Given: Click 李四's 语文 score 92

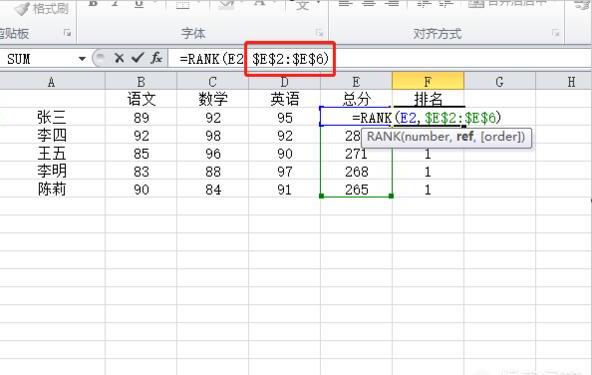Looking at the screenshot, I should tap(141, 135).
